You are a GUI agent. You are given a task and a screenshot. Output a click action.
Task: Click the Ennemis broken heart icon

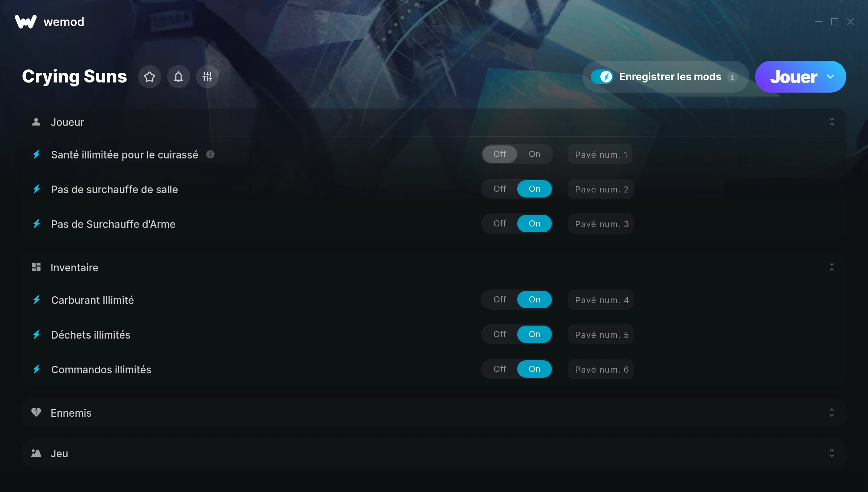click(36, 412)
